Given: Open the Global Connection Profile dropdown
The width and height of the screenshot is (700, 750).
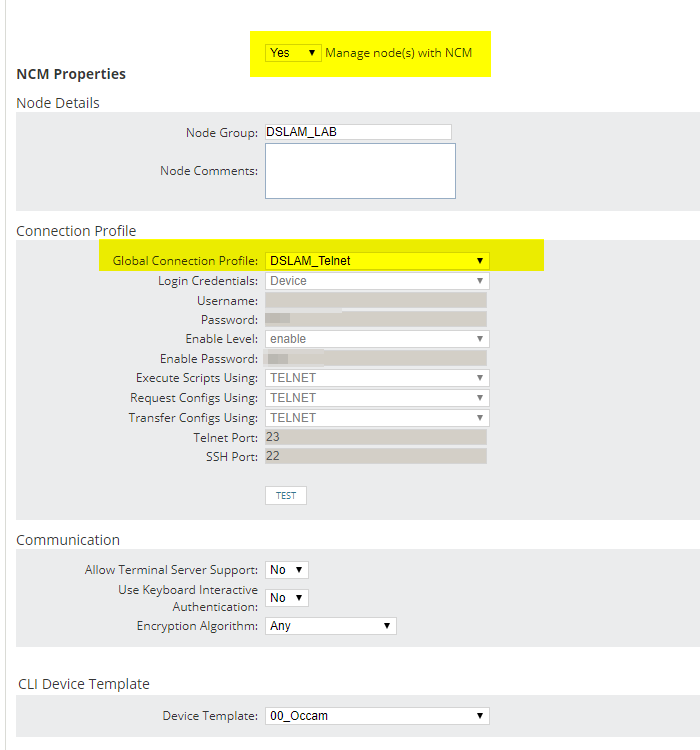Looking at the screenshot, I should tap(377, 261).
